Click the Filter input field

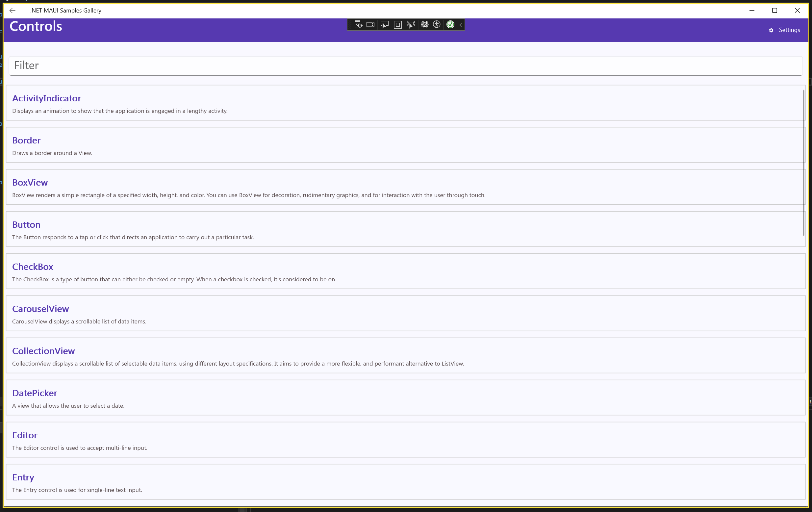point(405,65)
